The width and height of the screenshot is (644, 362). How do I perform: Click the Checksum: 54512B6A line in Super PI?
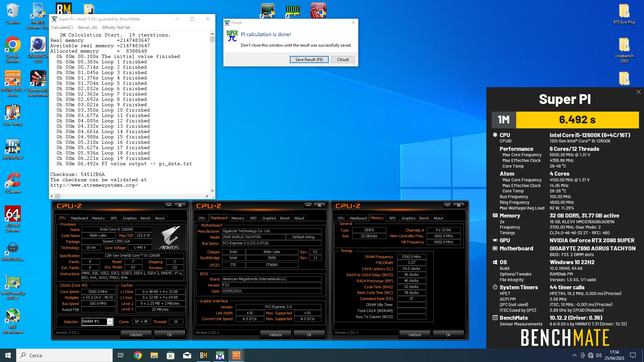[x=77, y=174]
